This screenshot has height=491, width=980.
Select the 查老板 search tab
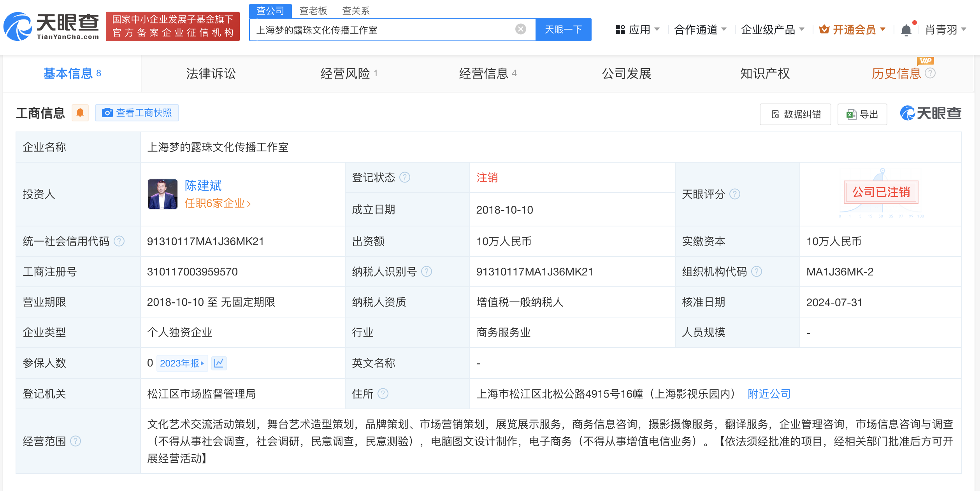pyautogui.click(x=313, y=11)
